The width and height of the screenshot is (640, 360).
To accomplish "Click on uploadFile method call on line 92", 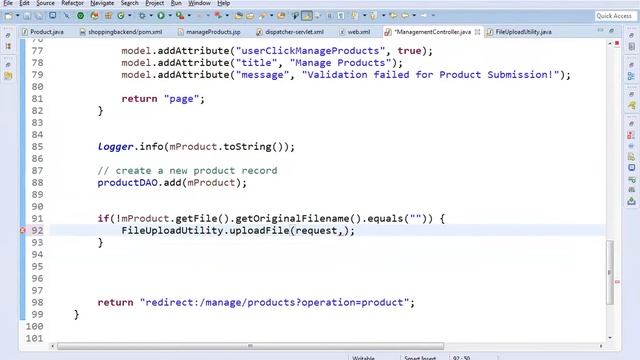I will pos(259,231).
